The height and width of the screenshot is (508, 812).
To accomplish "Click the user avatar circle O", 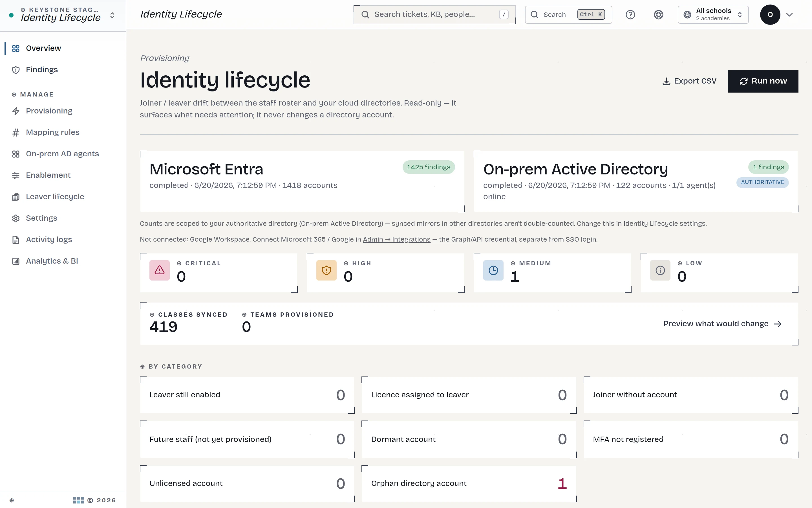I will [770, 14].
